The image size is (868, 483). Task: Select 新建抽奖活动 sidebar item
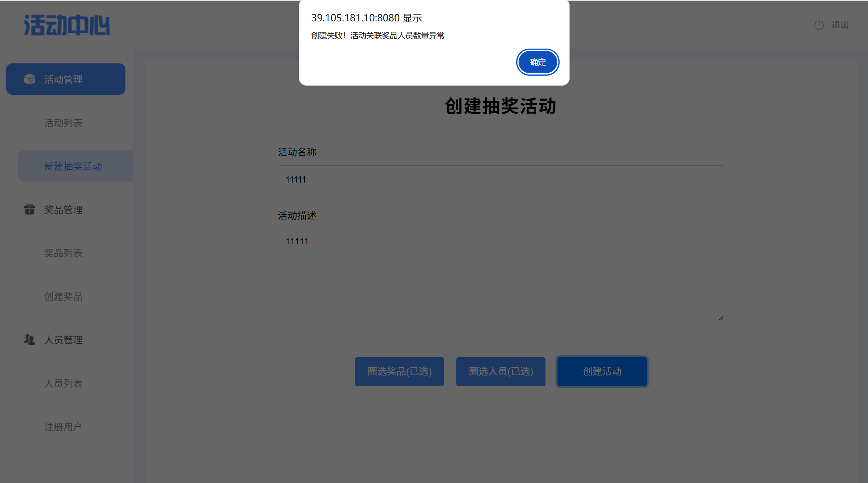(x=73, y=166)
